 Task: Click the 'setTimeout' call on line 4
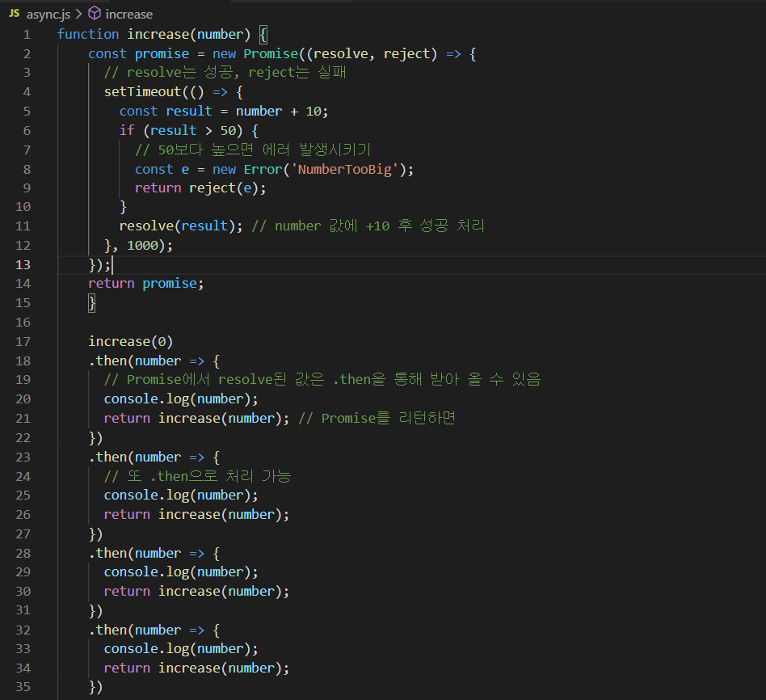(x=143, y=92)
